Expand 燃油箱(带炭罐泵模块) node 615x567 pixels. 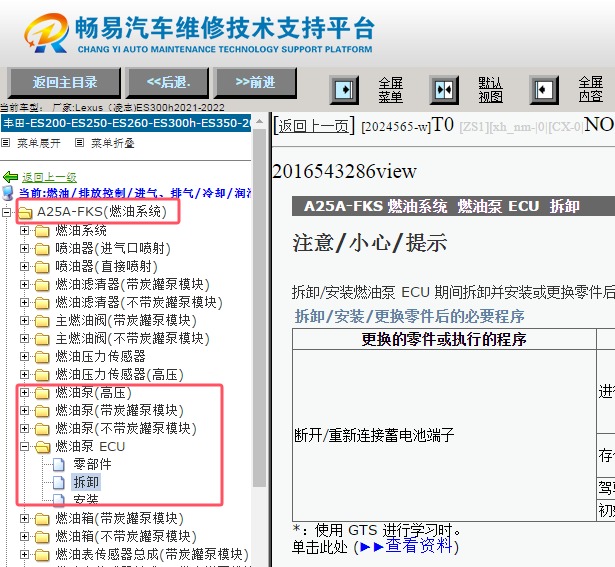(24, 518)
